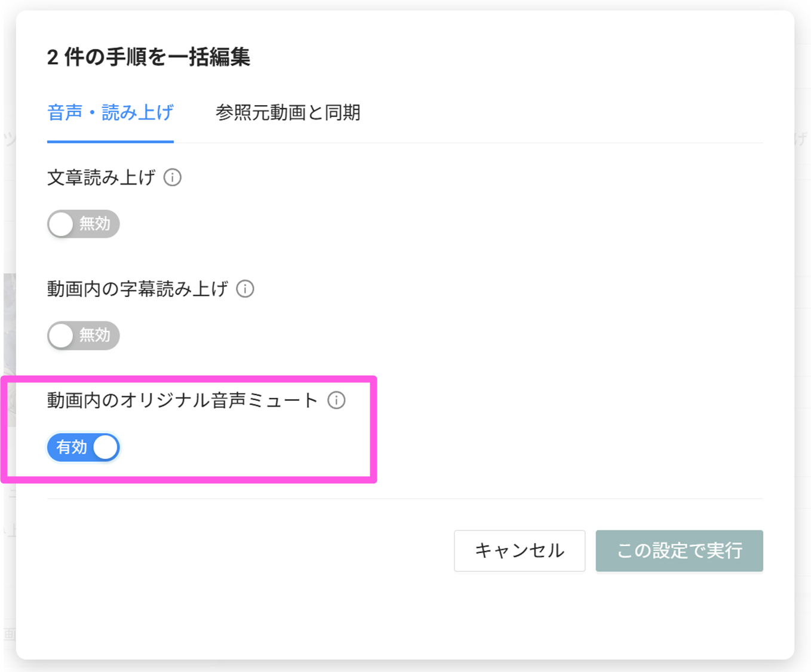Click the 動画内のオリジナル音声ミュート label text
This screenshot has width=811, height=672.
(x=182, y=400)
